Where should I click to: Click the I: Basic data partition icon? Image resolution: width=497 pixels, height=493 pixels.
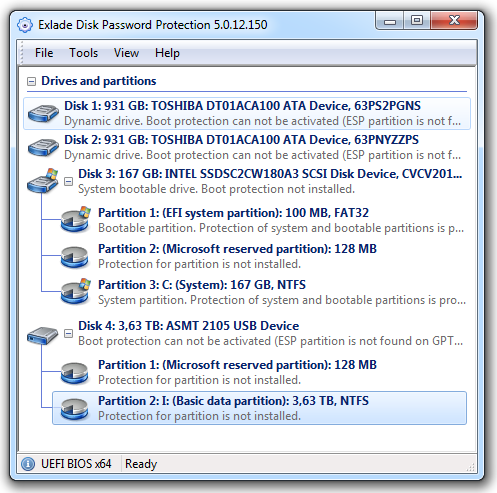click(x=75, y=409)
